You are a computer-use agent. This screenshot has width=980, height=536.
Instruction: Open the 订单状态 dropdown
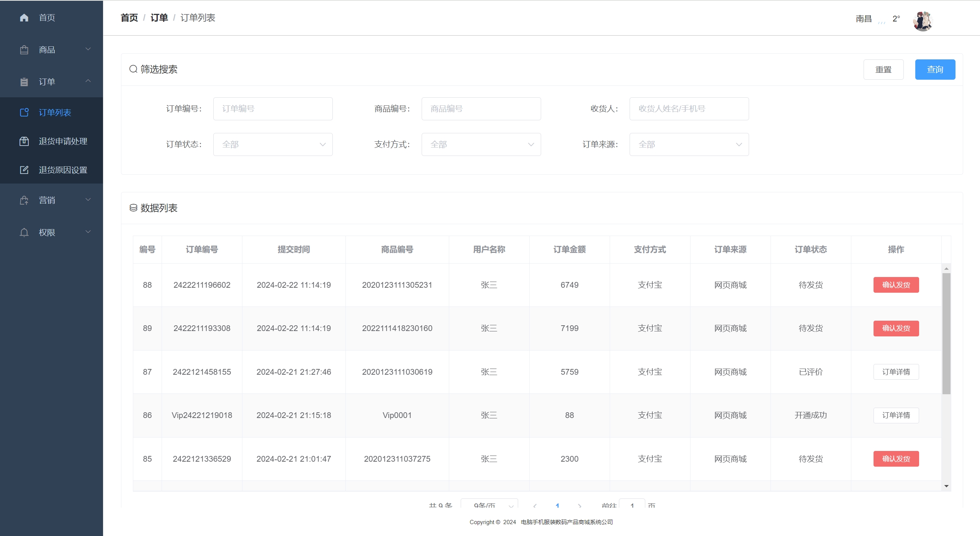pos(273,144)
